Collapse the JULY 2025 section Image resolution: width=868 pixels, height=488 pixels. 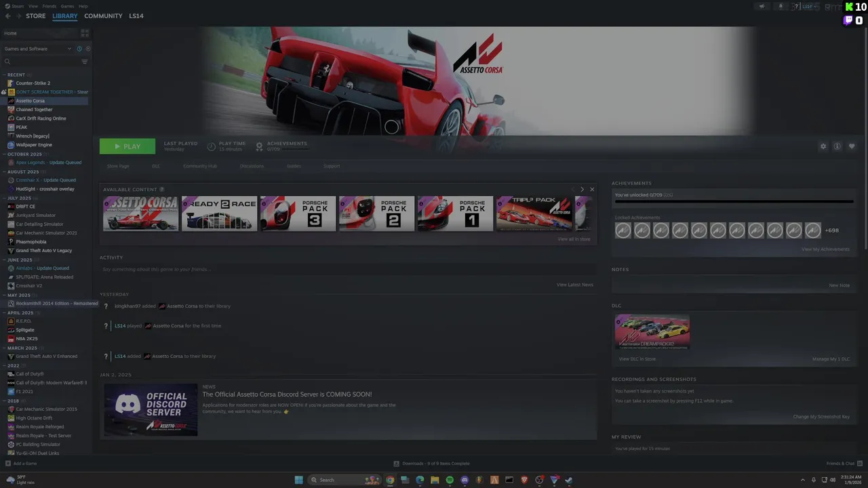pyautogui.click(x=4, y=198)
